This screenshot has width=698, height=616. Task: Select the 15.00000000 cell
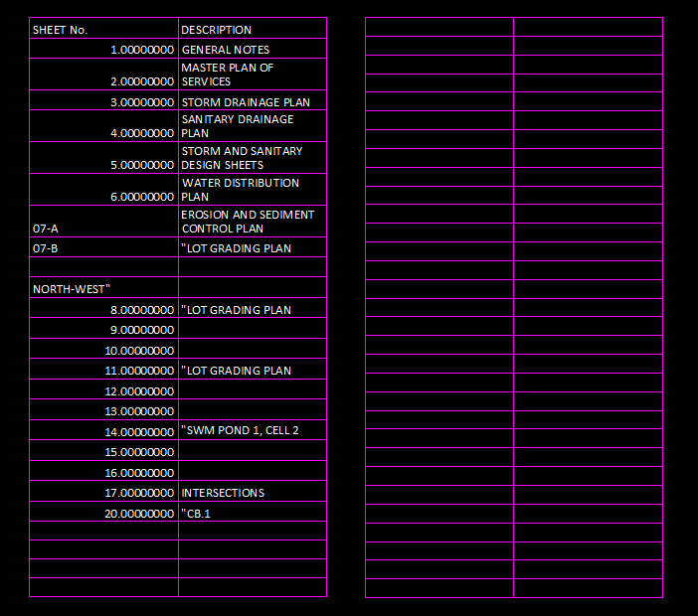pyautogui.click(x=103, y=450)
